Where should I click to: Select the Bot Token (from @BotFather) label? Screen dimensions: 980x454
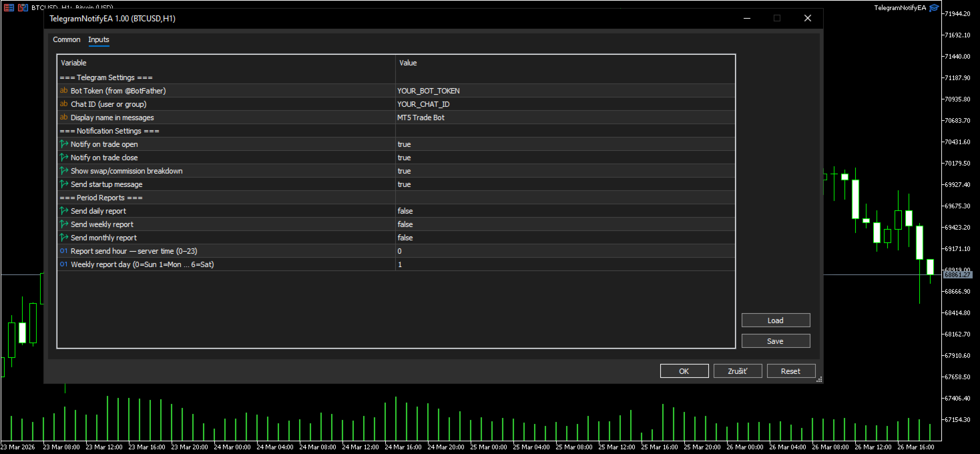tap(118, 91)
